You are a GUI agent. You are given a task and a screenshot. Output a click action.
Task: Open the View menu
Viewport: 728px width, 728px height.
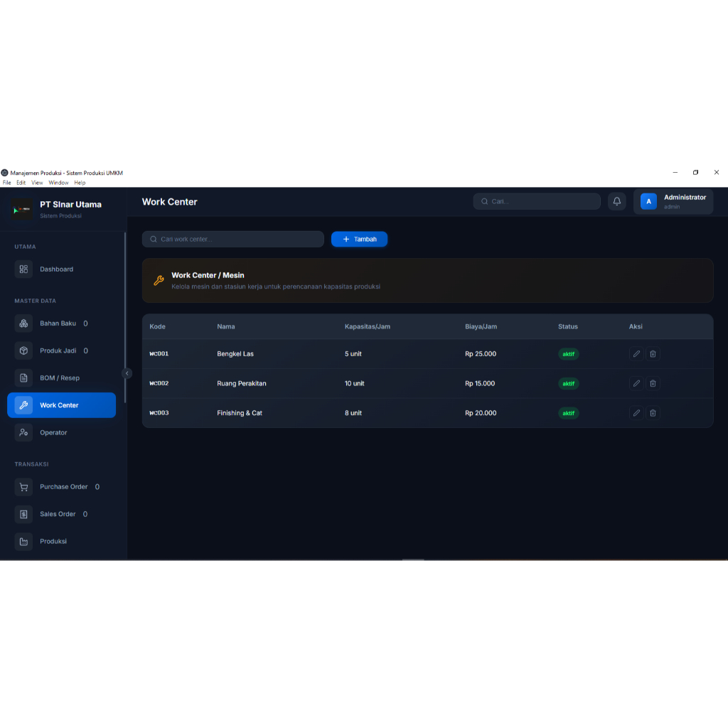[37, 183]
